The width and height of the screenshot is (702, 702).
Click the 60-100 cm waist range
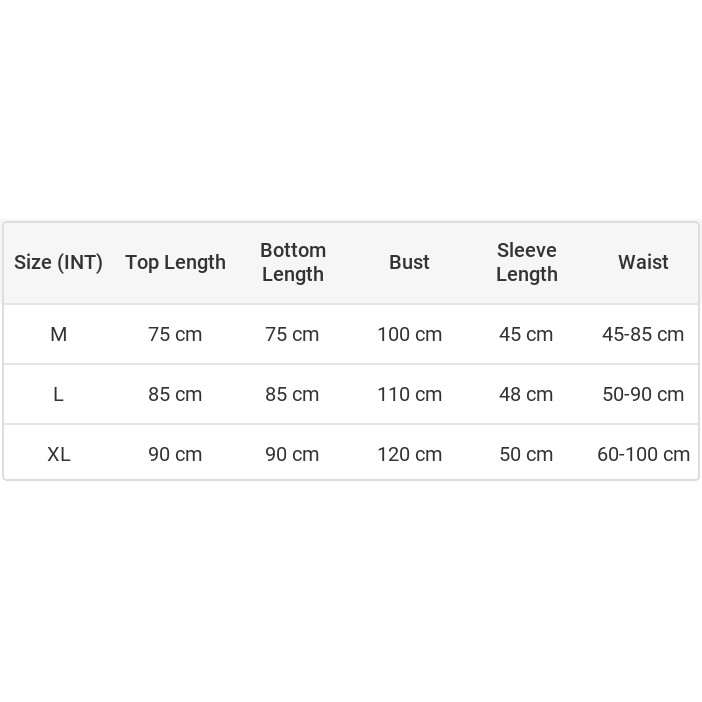point(643,454)
